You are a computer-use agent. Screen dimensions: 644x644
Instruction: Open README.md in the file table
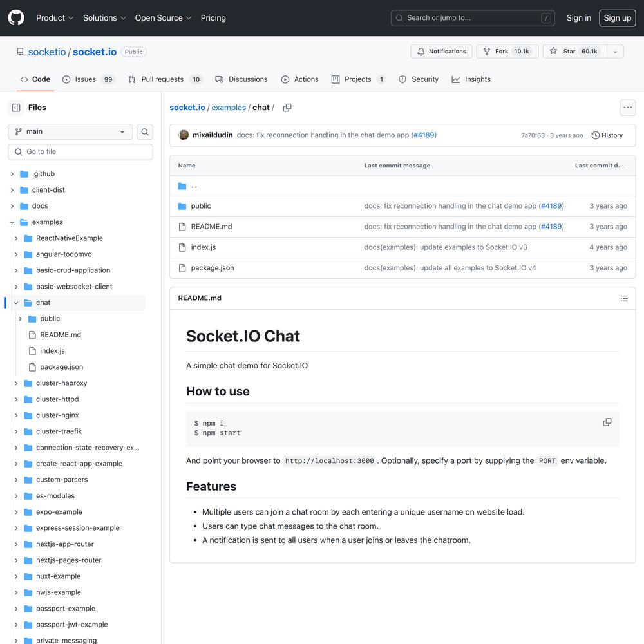pos(211,227)
